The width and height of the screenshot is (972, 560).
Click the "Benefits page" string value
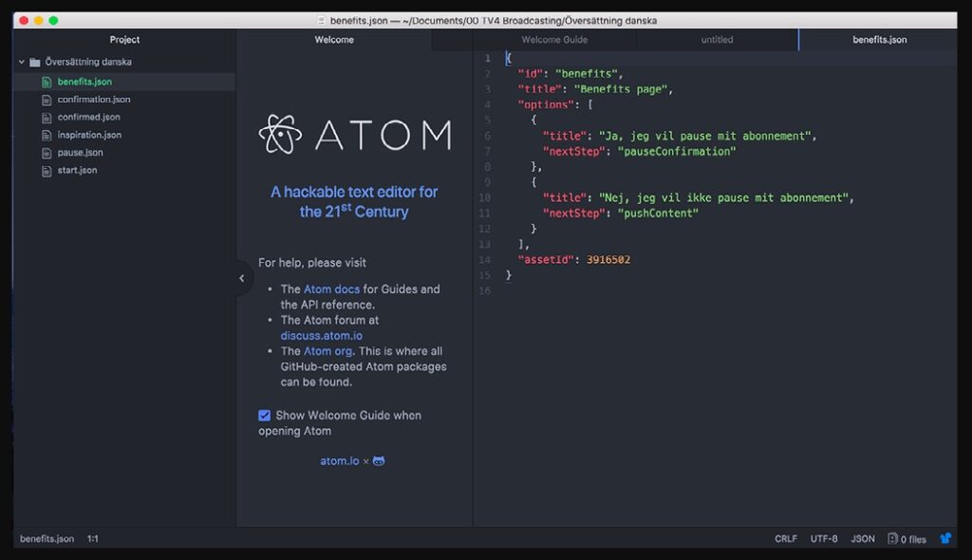tap(621, 89)
